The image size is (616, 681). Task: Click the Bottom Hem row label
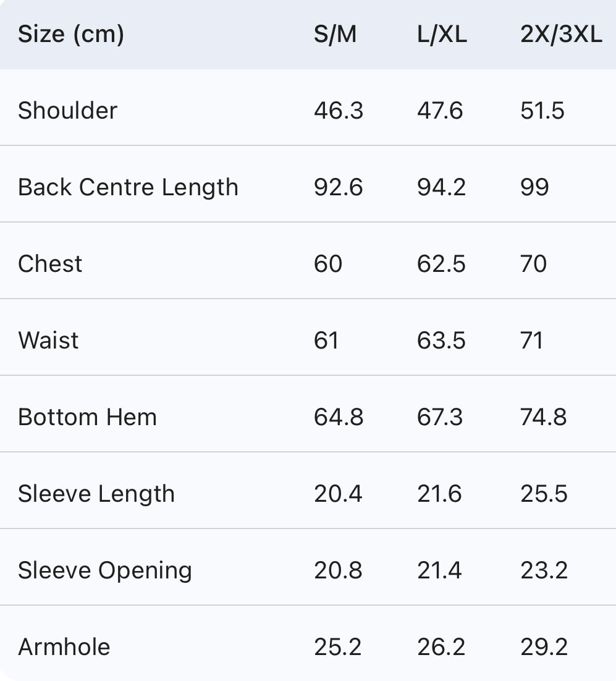coord(87,417)
